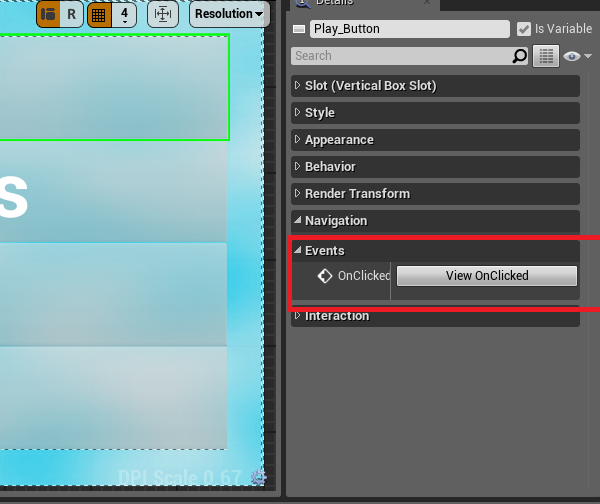Expand the Appearance section
The width and height of the screenshot is (600, 504).
(435, 140)
